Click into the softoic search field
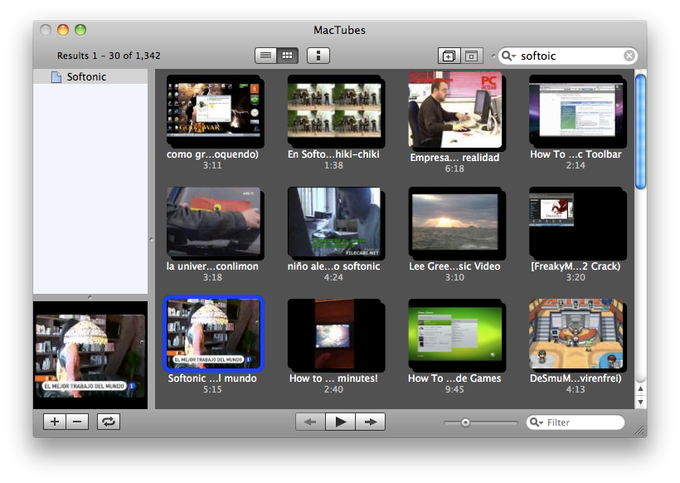Viewport: 680px width, 483px height. [x=568, y=56]
